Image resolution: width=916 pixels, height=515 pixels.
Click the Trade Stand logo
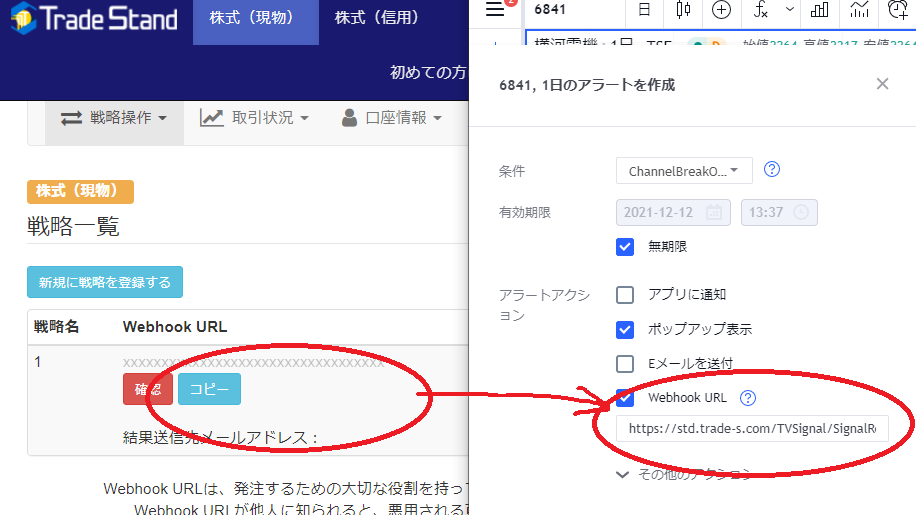coord(95,18)
